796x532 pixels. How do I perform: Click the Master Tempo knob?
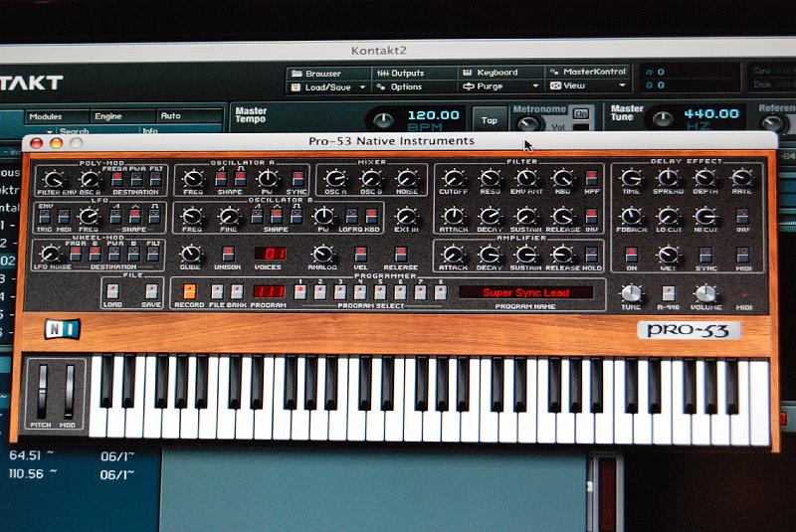tap(383, 120)
